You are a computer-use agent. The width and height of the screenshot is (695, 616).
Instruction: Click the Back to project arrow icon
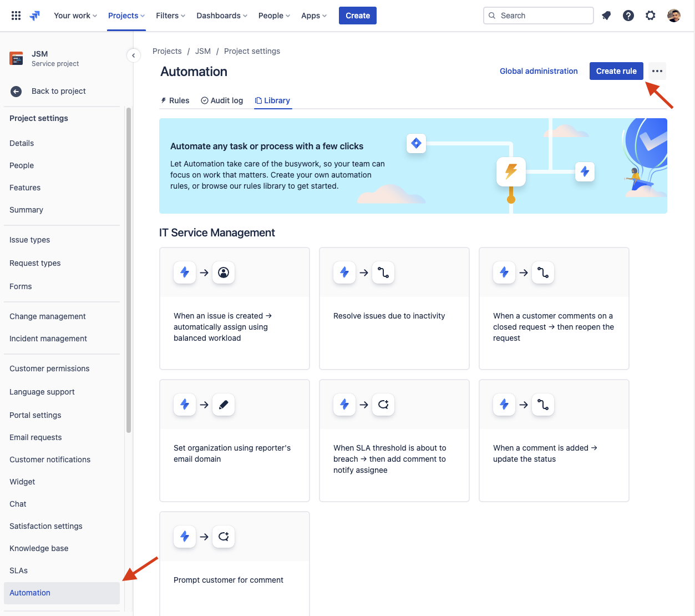click(16, 92)
